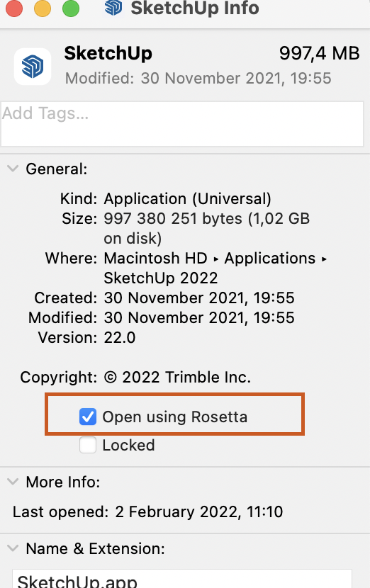Disable the Open using Rosetta checkbox
The height and width of the screenshot is (588, 370).
click(88, 417)
